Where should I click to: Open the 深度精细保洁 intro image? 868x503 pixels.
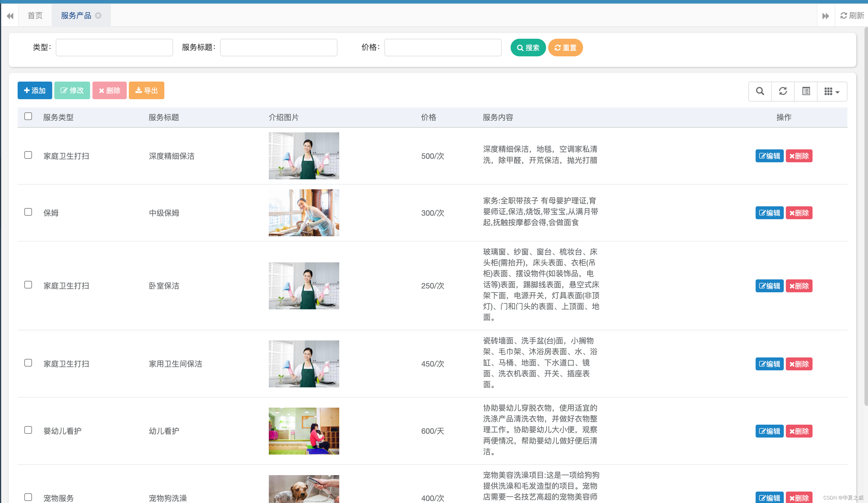click(x=304, y=156)
